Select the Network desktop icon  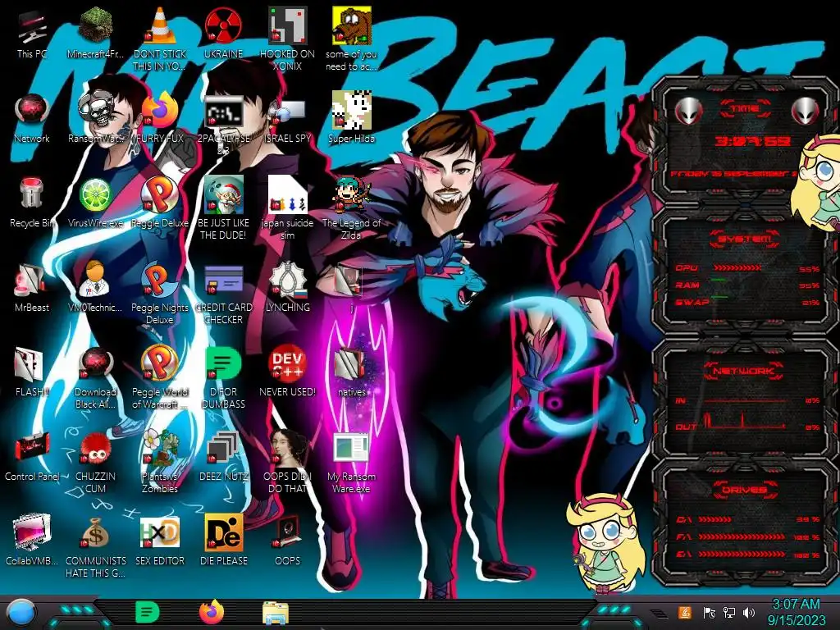(32, 111)
